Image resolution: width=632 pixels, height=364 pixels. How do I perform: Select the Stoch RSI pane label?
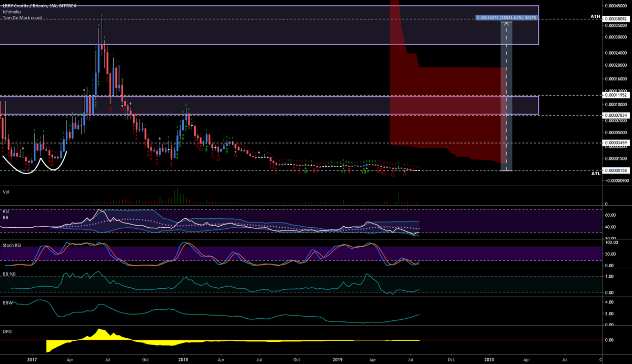click(x=13, y=245)
